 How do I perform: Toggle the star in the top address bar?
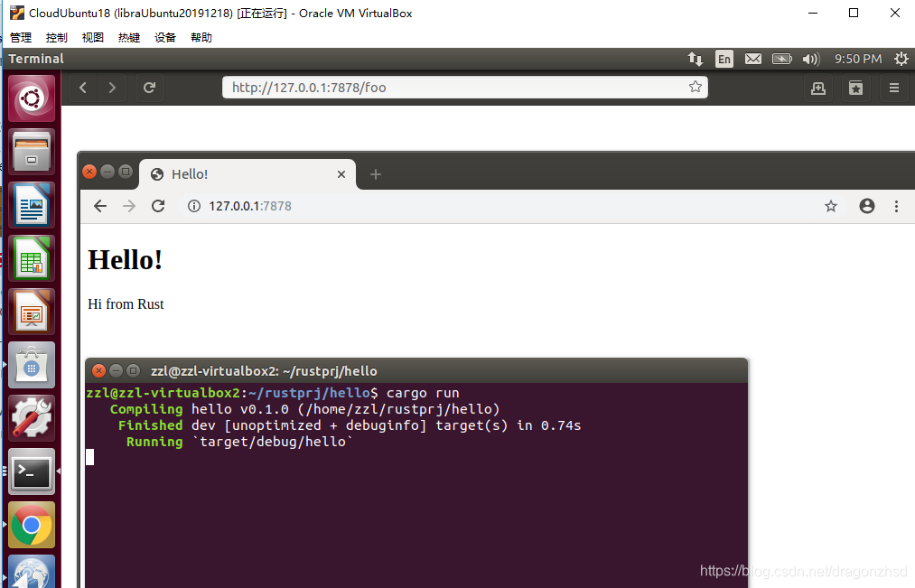point(695,87)
